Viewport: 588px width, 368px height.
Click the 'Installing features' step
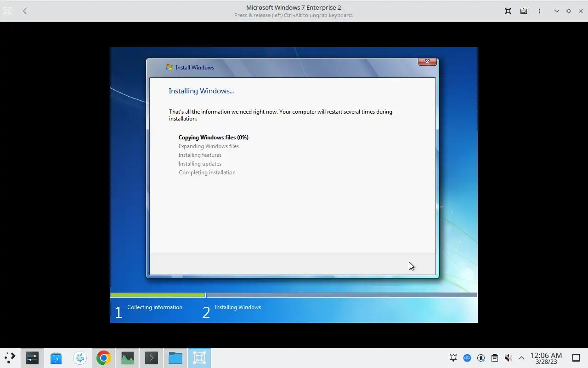pos(200,155)
